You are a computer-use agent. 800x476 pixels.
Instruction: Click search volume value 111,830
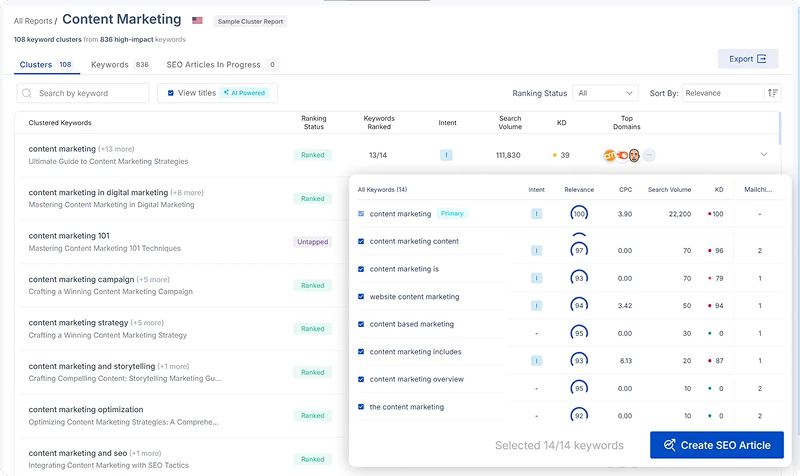[x=508, y=155]
